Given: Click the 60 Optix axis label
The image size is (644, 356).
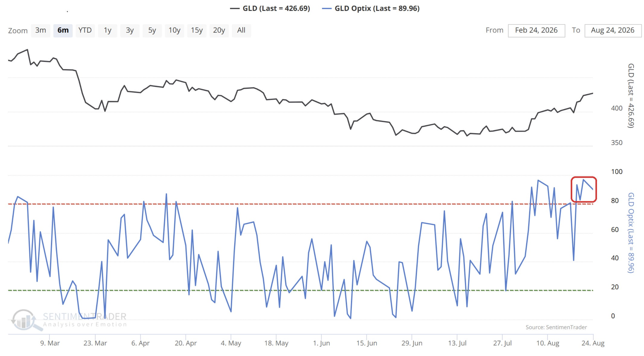Looking at the screenshot, I should (615, 230).
